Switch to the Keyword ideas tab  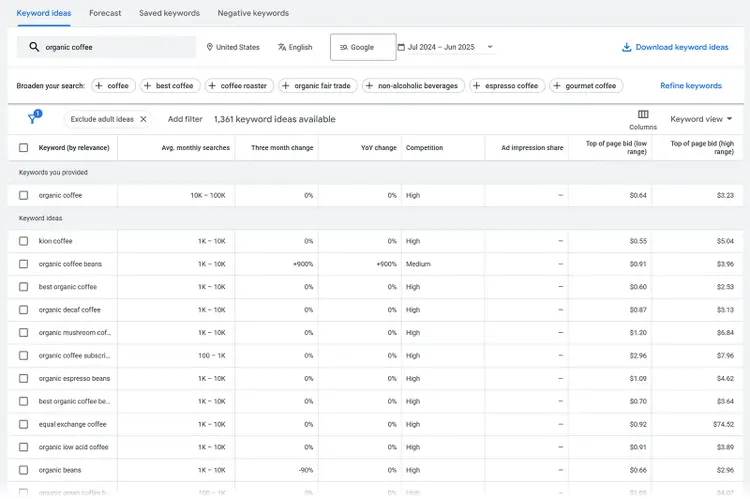(x=44, y=13)
